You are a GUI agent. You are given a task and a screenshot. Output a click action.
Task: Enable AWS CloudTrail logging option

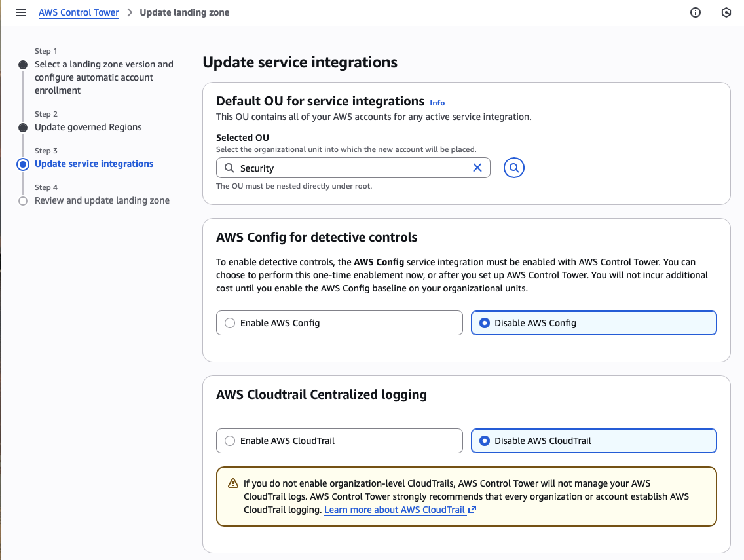pos(230,441)
